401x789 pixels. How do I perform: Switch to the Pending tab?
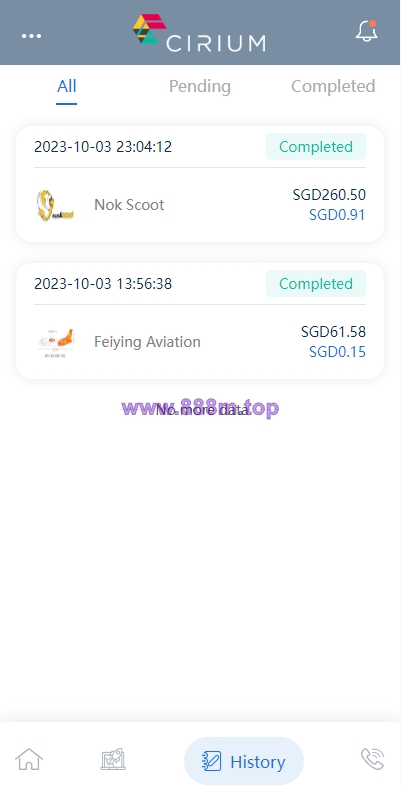(200, 87)
